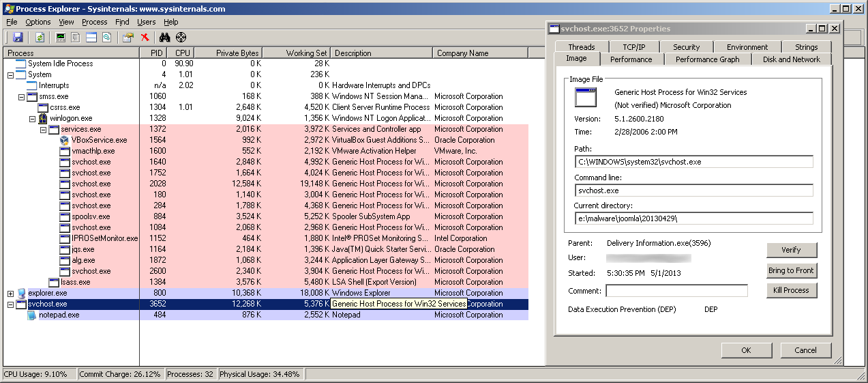Click inside the Comment field
Screen dimensions: 868x383
click(x=676, y=291)
